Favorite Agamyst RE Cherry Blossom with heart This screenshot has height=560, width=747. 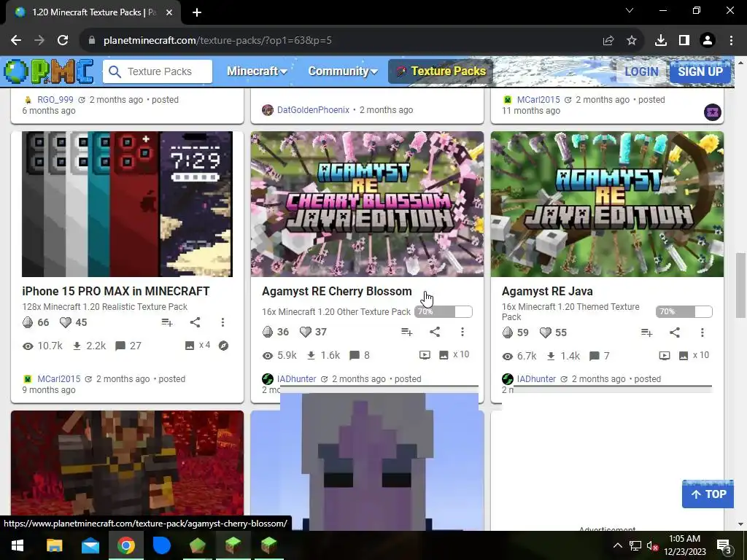coord(306,332)
